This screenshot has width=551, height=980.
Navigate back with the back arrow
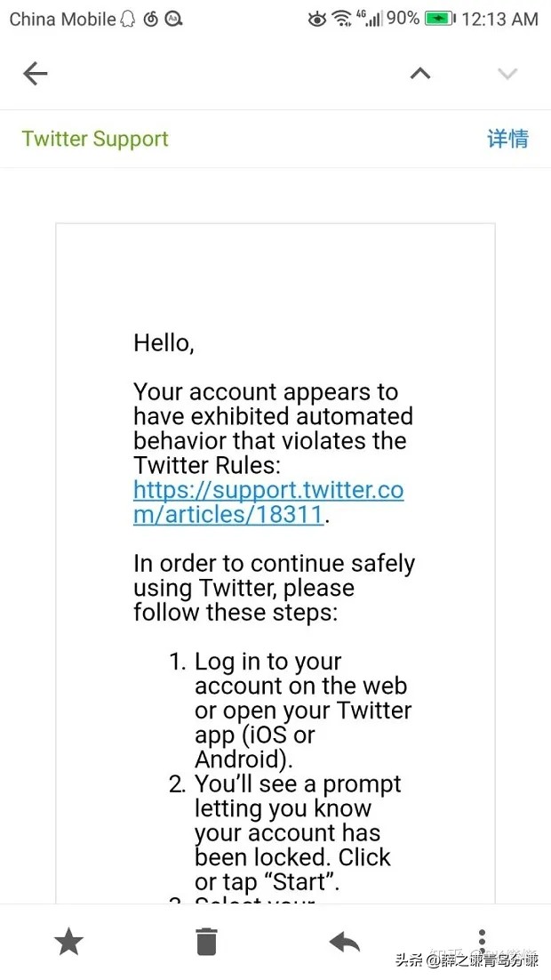pyautogui.click(x=35, y=74)
